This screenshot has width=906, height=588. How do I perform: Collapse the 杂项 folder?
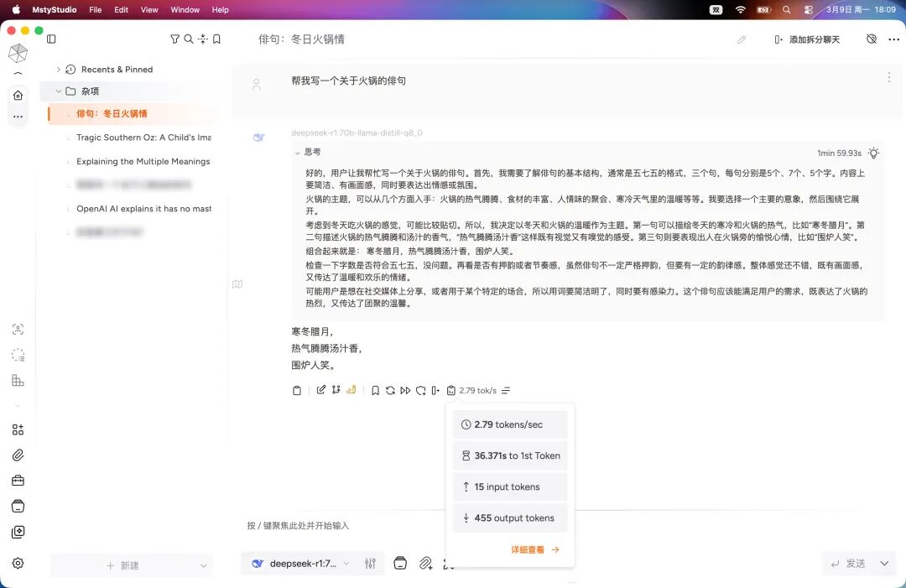point(58,91)
